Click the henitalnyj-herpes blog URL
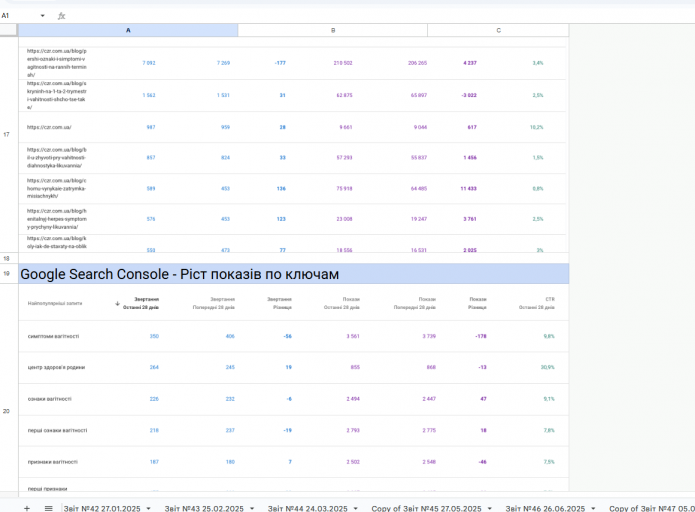The width and height of the screenshot is (695, 512). click(57, 219)
